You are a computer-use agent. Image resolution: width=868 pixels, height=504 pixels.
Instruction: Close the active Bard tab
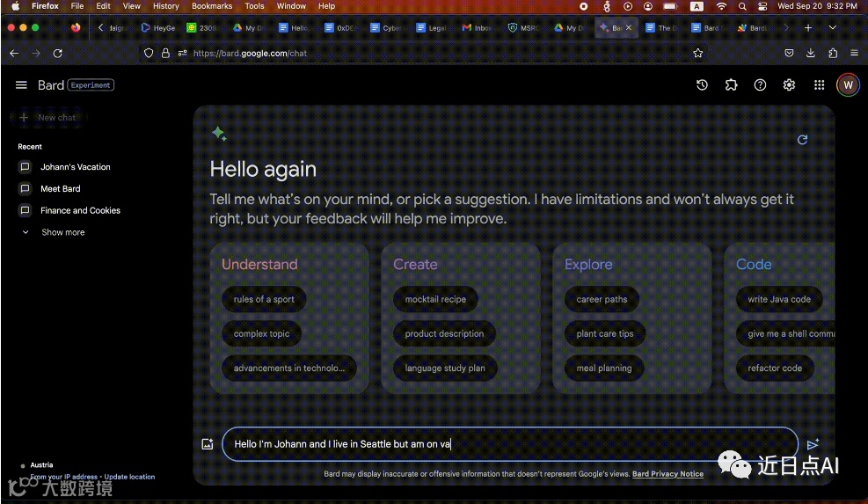tap(628, 27)
